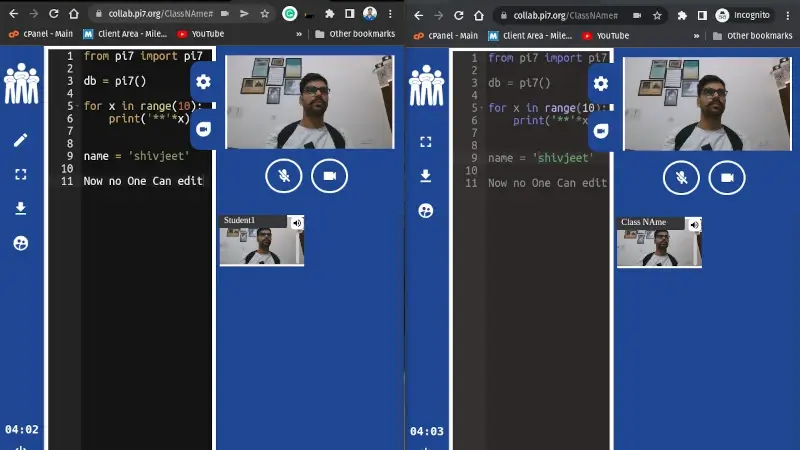Click main webcam video in right window
This screenshot has height=450, width=800.
(707, 104)
